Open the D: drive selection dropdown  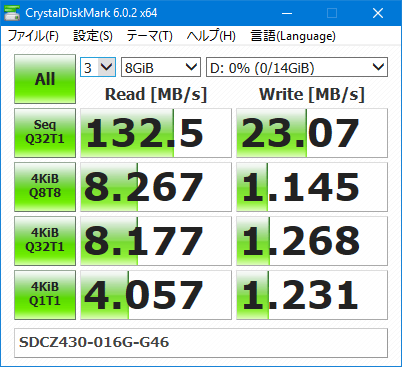click(297, 67)
